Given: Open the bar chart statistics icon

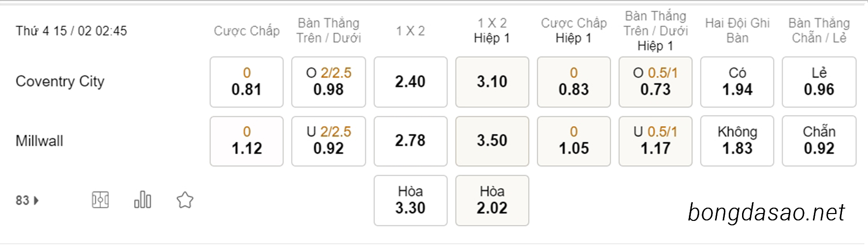Looking at the screenshot, I should point(143,200).
